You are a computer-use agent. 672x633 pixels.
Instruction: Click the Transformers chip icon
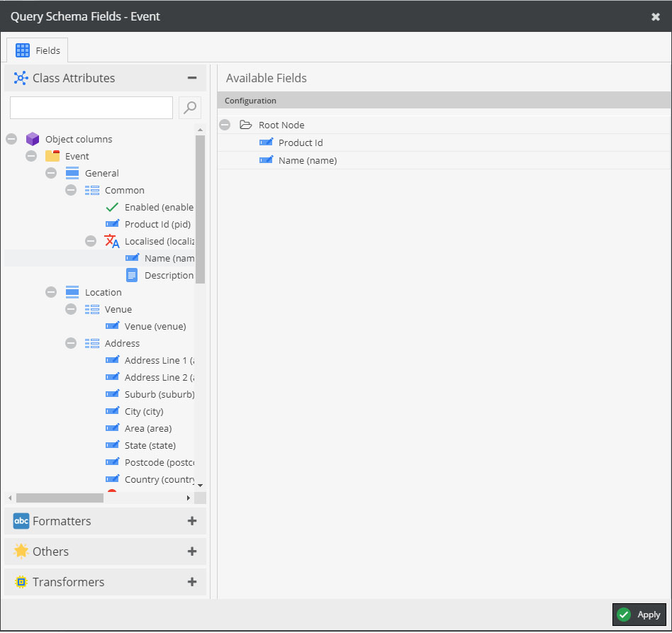(x=21, y=582)
